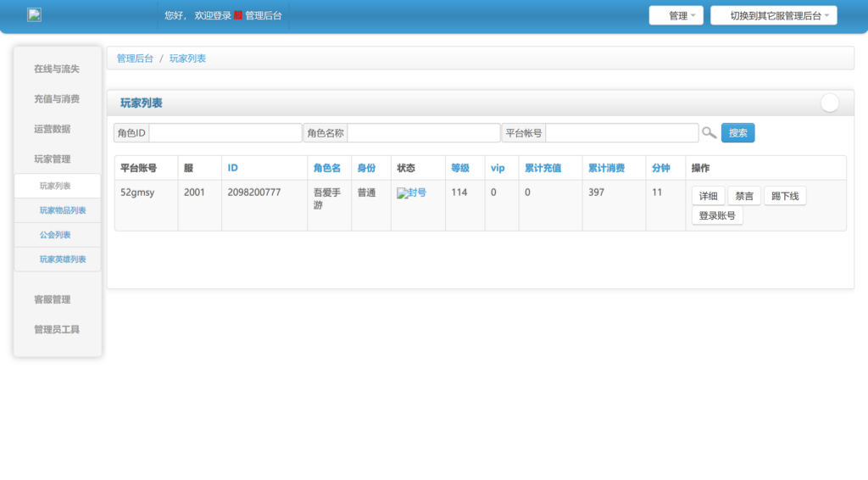Go to 玩家英雄列表 sidebar item
Image resolution: width=868 pixels, height=480 pixels.
pyautogui.click(x=63, y=260)
